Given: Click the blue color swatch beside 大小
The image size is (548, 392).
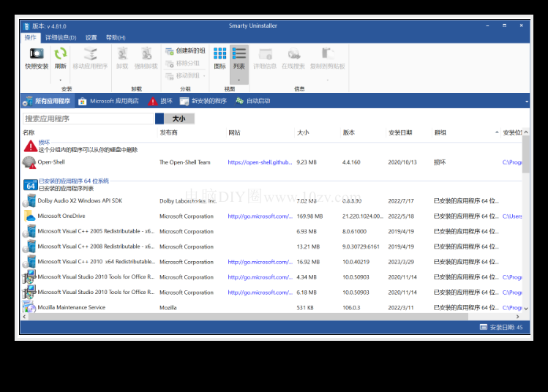Looking at the screenshot, I should [159, 118].
